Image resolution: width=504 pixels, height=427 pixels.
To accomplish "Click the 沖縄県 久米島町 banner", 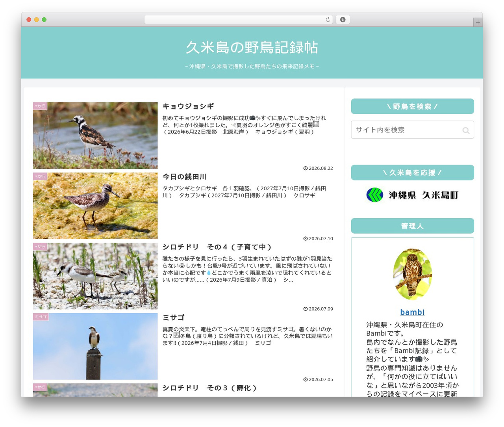I will point(412,195).
